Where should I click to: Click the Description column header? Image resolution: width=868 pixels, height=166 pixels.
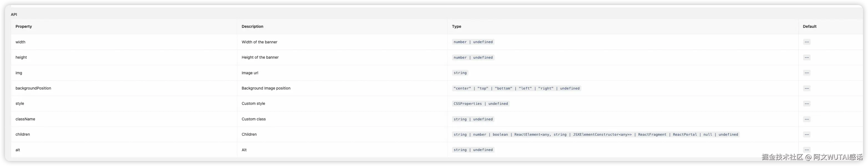point(253,27)
